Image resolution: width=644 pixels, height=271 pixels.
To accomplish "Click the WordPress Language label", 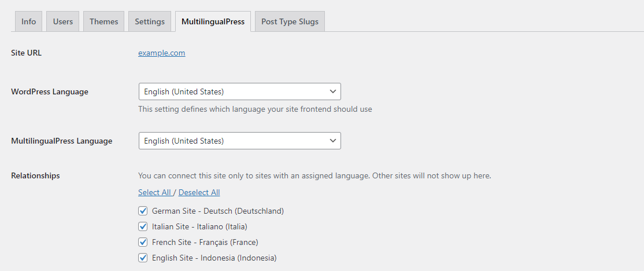I will click(x=50, y=91).
